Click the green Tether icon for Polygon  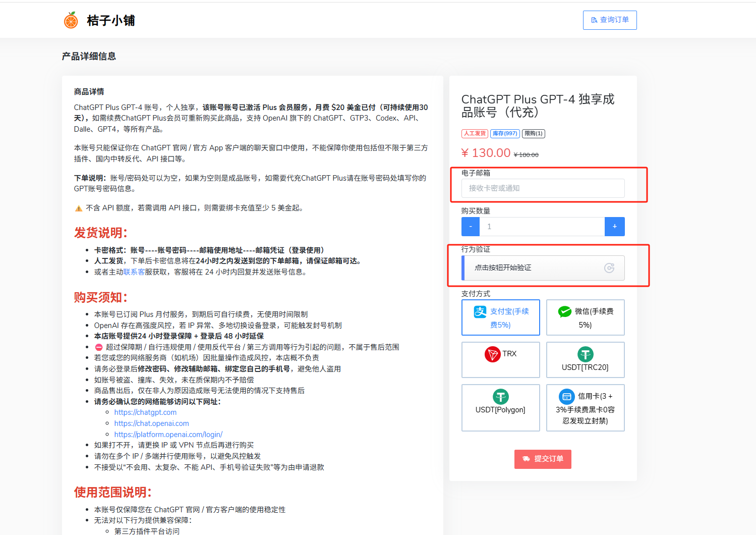click(x=501, y=397)
